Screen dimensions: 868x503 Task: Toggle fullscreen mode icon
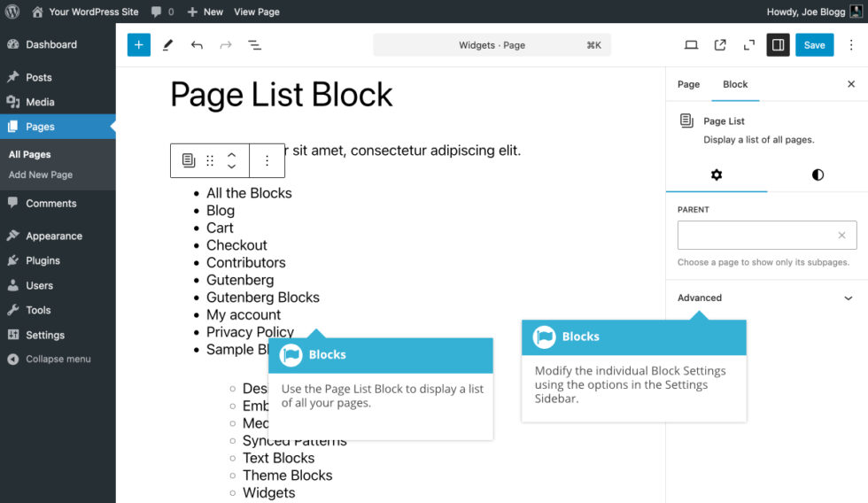point(749,45)
